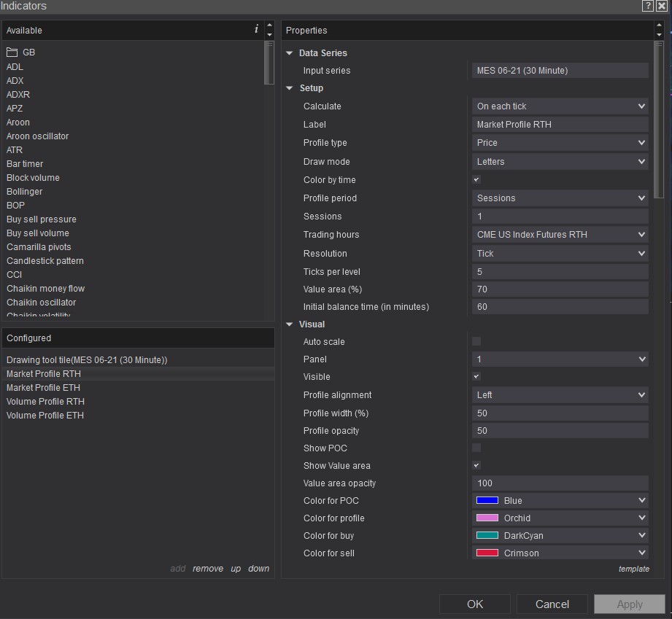Collapse the Data Series section triangle

290,53
